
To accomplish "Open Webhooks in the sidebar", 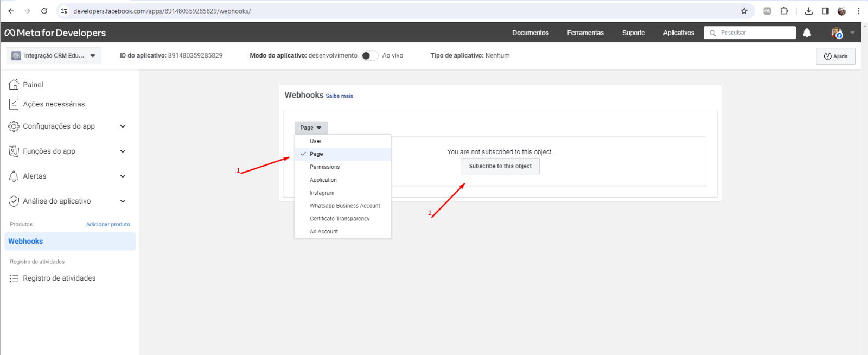I will tap(70, 242).
